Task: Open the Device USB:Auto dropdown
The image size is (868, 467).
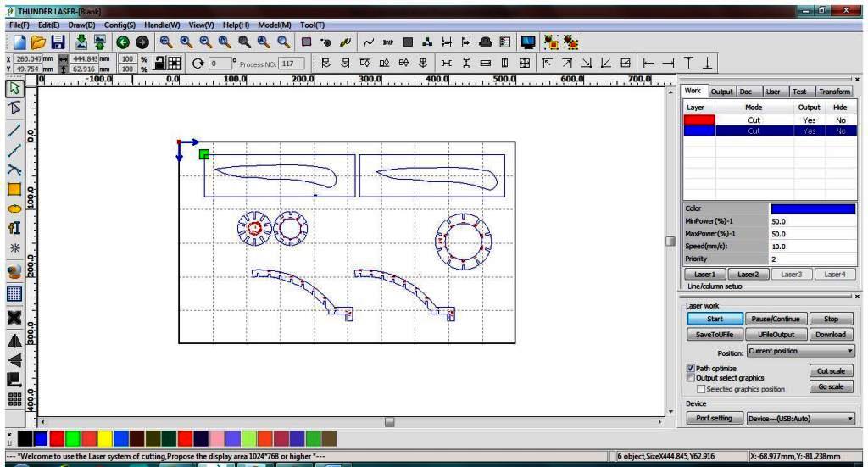Action: 800,419
